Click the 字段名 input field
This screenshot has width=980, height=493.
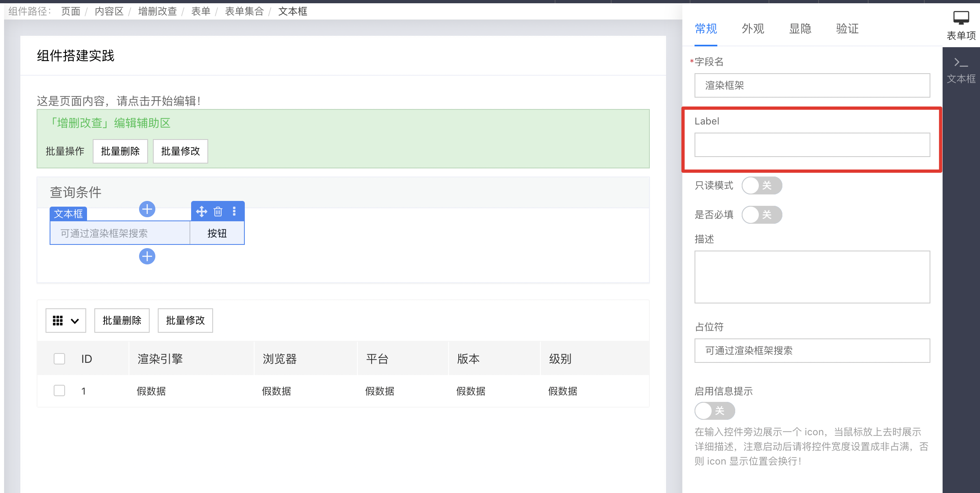pyautogui.click(x=812, y=85)
